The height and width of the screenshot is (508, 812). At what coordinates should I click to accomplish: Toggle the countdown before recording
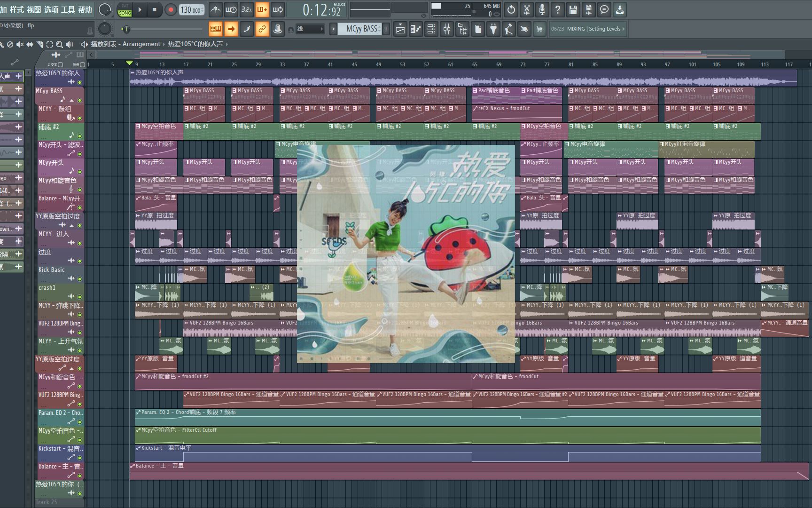point(247,9)
